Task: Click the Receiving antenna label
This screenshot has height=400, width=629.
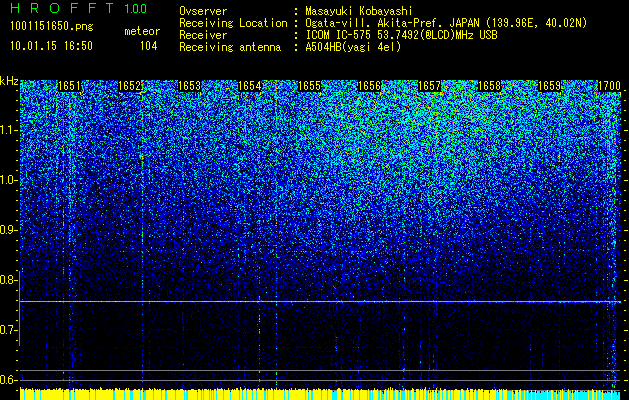Action: tap(230, 47)
